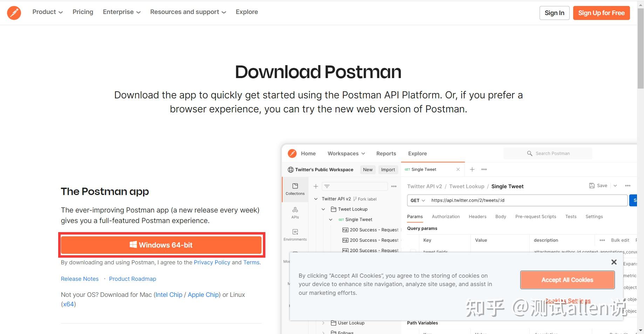Click the Postman logo in top navigation

[14, 13]
